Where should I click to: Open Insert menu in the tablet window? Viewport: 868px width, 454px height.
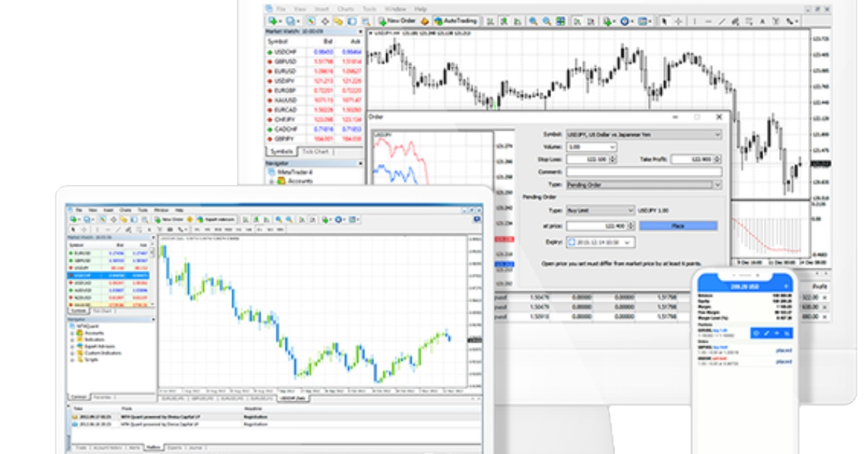[x=109, y=210]
